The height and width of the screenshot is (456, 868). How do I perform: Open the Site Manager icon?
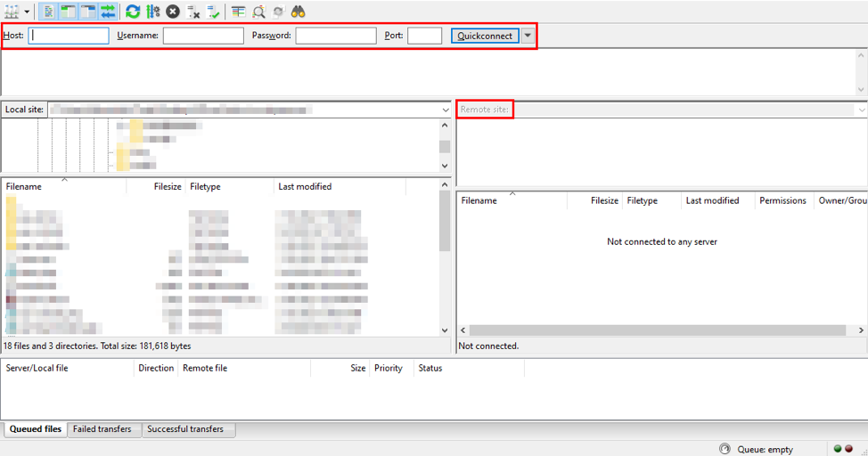coord(12,12)
